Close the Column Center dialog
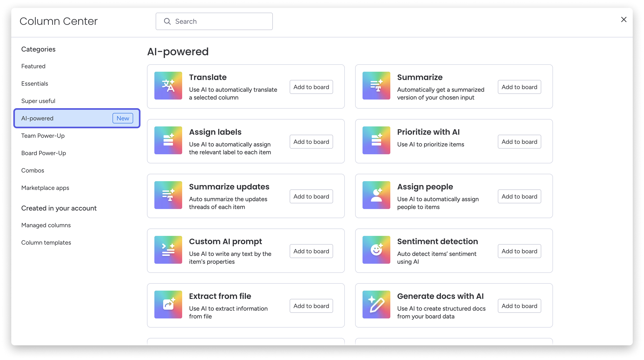Viewport: 644px width, 360px height. [x=623, y=19]
